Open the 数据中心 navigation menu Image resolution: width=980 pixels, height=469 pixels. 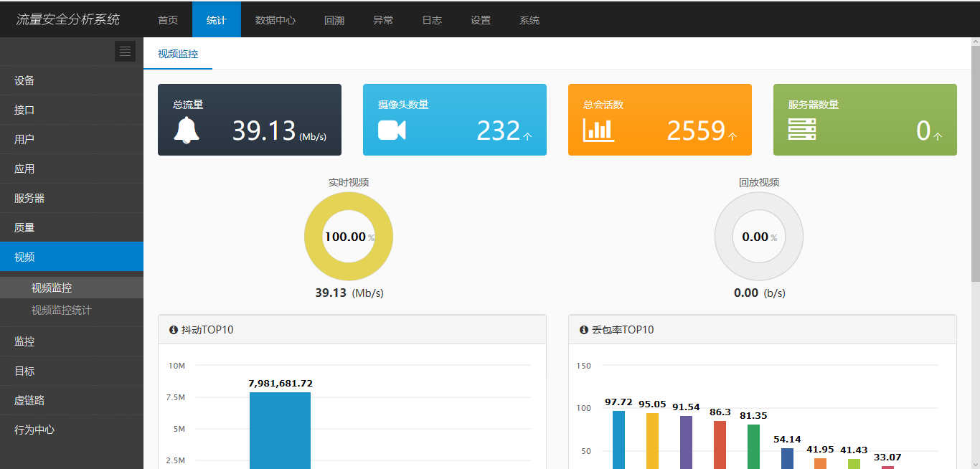(275, 20)
